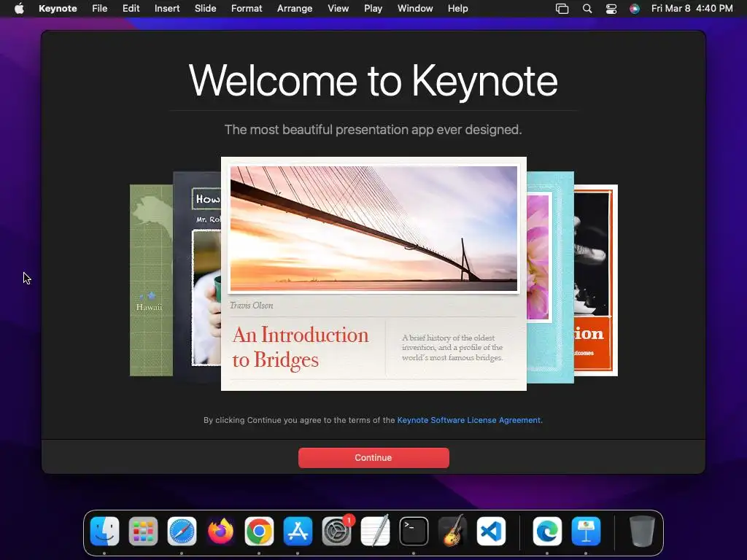Launch Visual Studio Code from the Dock
The image size is (747, 560).
click(x=491, y=531)
